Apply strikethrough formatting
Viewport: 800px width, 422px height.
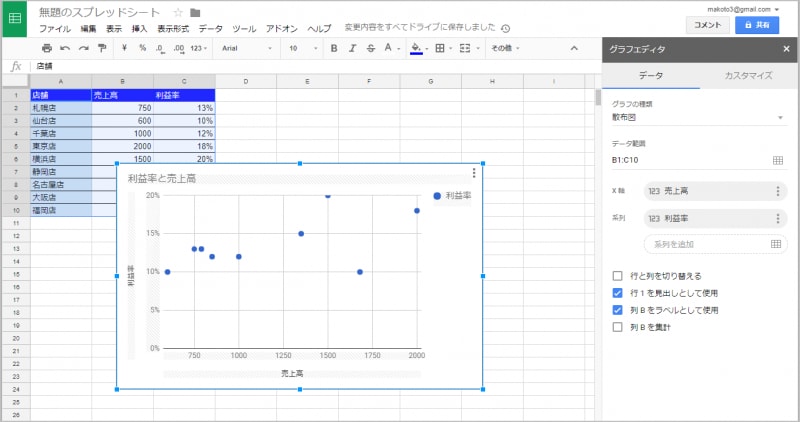coord(369,48)
